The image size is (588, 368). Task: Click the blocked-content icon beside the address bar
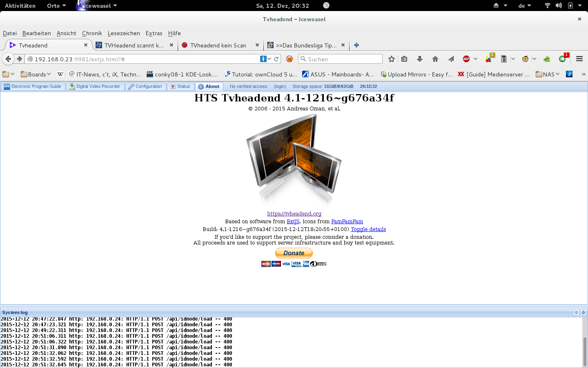[290, 59]
